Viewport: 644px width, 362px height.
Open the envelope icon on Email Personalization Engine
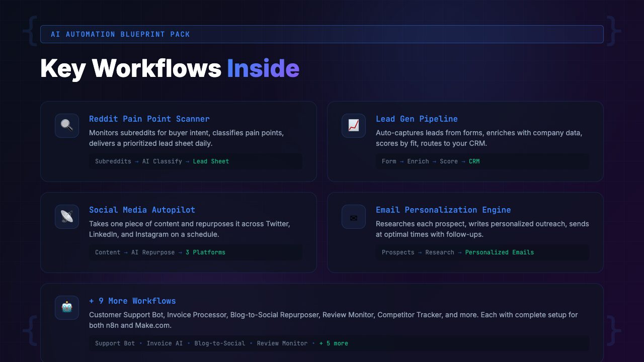point(354,217)
